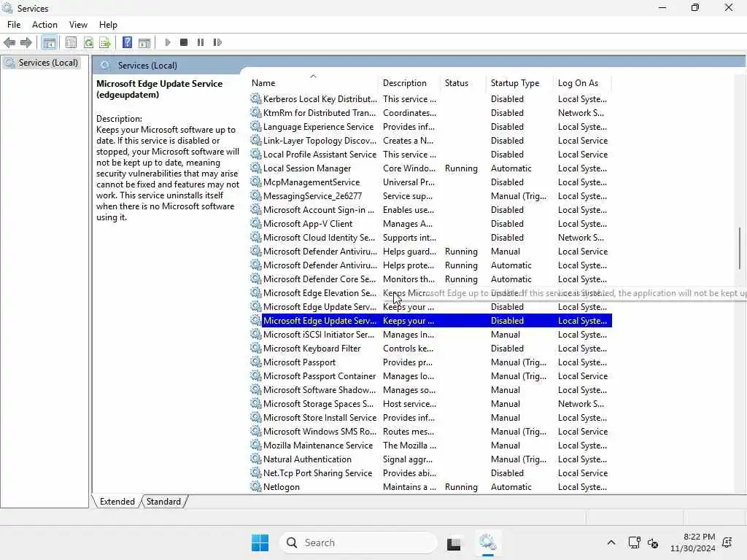
Task: Select MessagingService_2e6277 row
Action: point(430,195)
